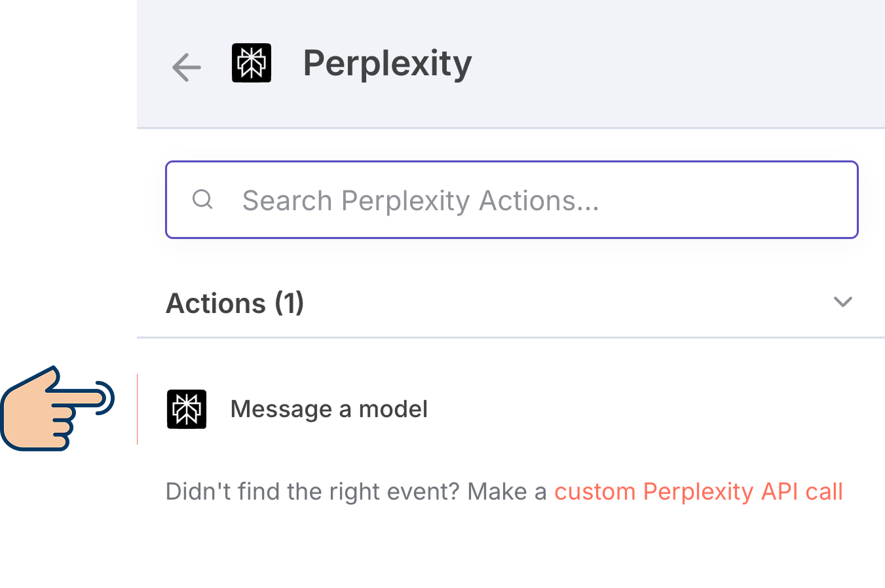Viewport: 885px width, 588px height.
Task: Collapse the Actions section with the chevron
Action: point(843,302)
